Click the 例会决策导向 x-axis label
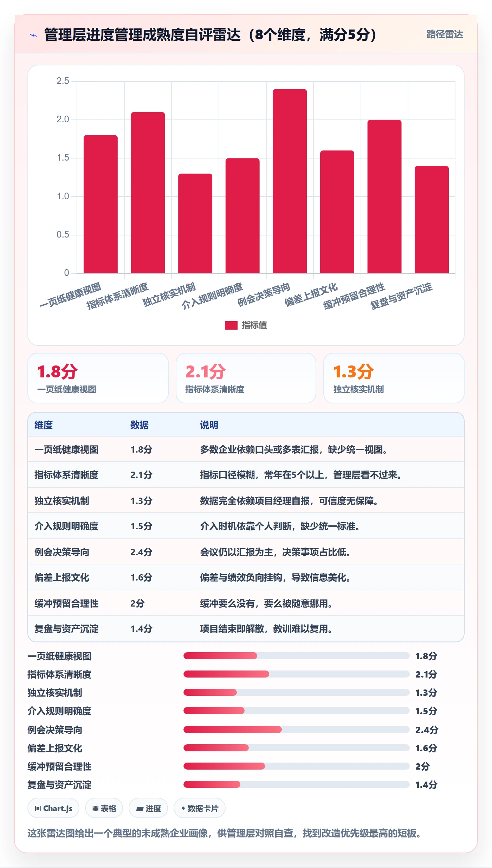 pos(264,294)
